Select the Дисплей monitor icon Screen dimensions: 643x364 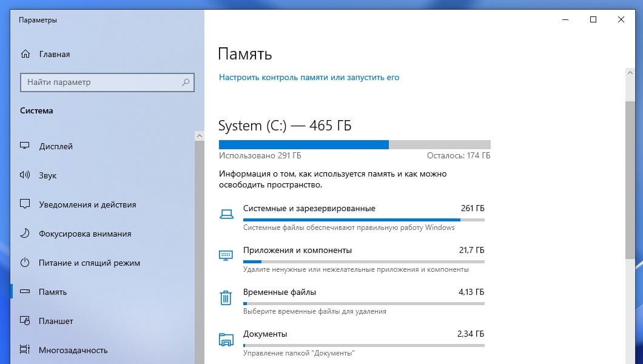point(25,146)
